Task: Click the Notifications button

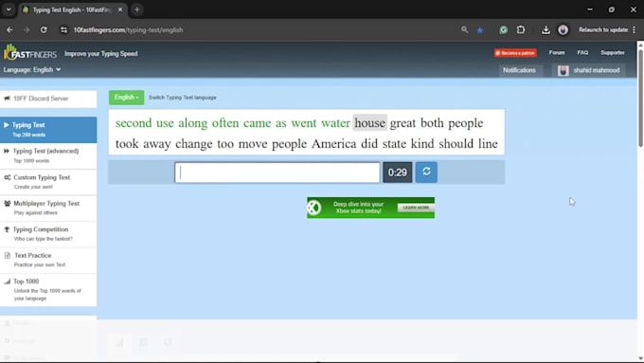Action: pos(519,70)
